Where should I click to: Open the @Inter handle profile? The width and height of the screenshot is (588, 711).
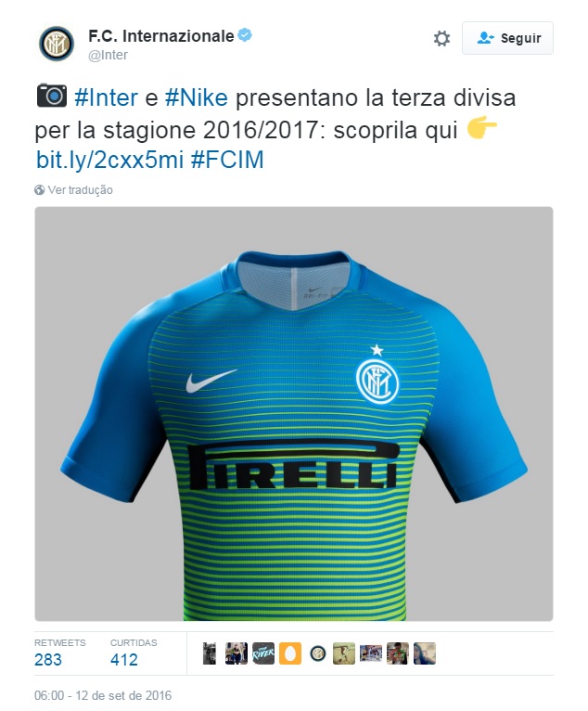pyautogui.click(x=108, y=55)
